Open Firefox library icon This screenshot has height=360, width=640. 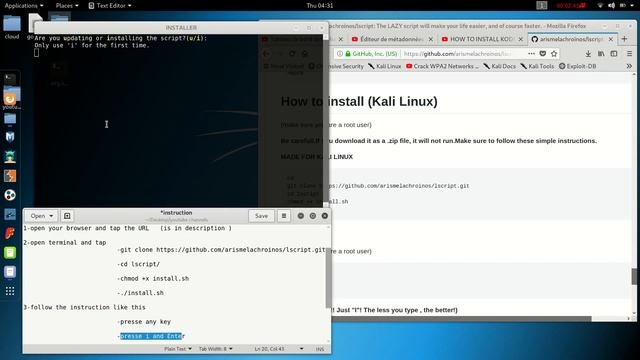point(601,53)
